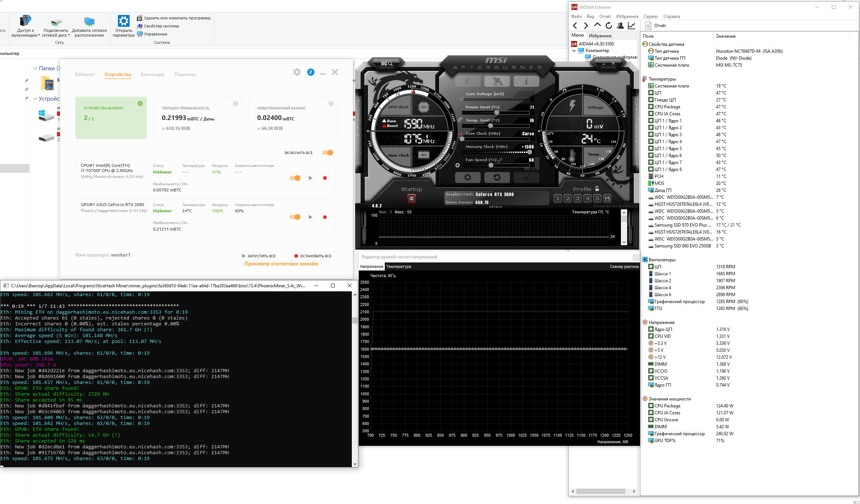Click Afterburner apply checkmark button
This screenshot has width=860, height=504.
pyautogui.click(x=526, y=178)
